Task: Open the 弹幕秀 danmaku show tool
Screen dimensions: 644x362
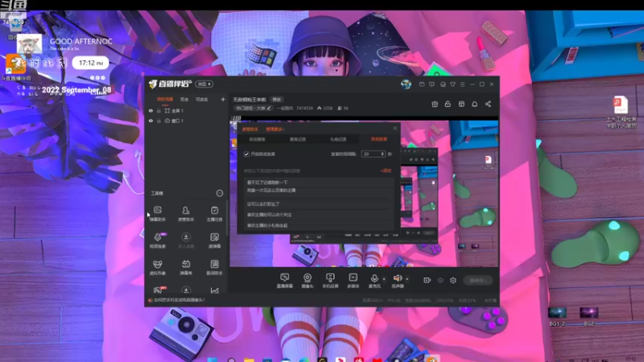Action: click(186, 267)
